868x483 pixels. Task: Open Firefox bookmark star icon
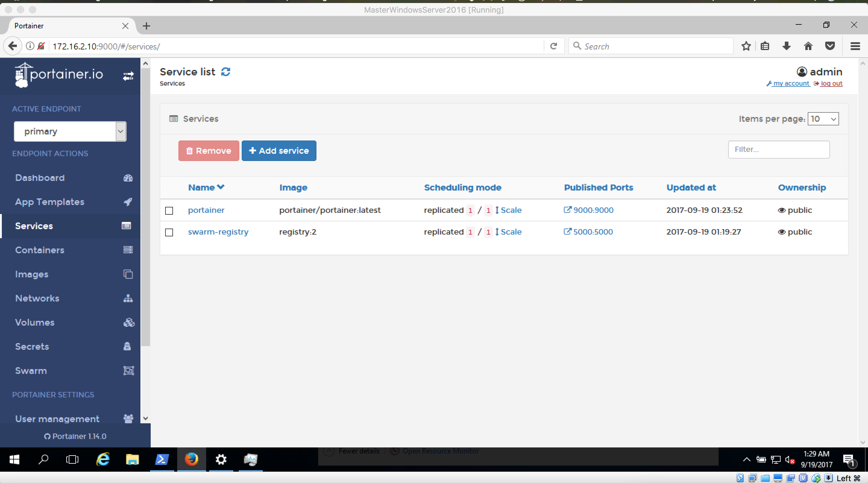pos(746,46)
